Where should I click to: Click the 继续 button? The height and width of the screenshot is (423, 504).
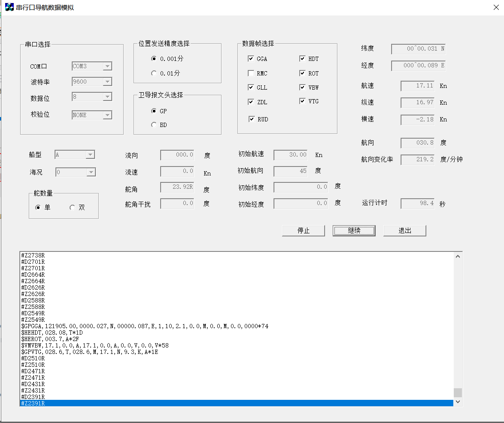(x=354, y=230)
